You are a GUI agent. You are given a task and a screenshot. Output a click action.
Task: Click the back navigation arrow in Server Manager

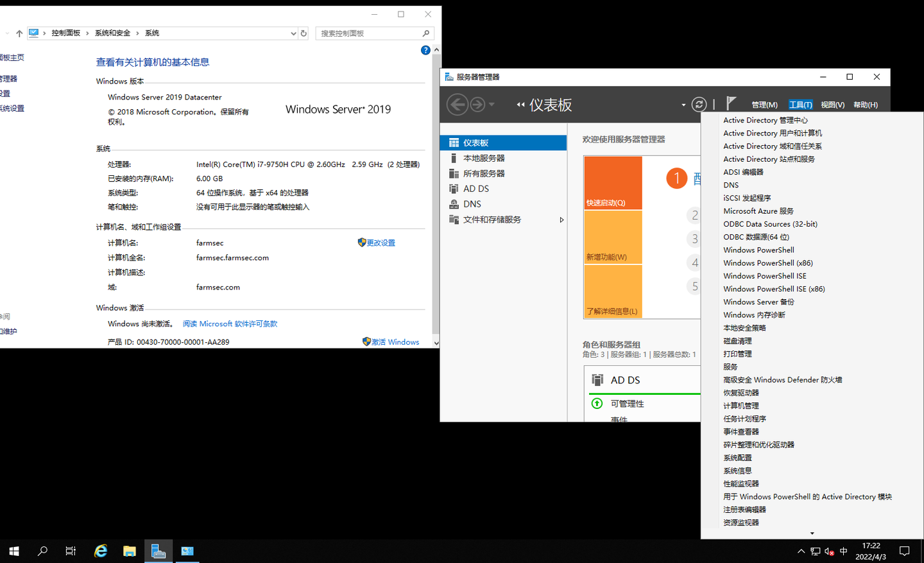(x=458, y=104)
